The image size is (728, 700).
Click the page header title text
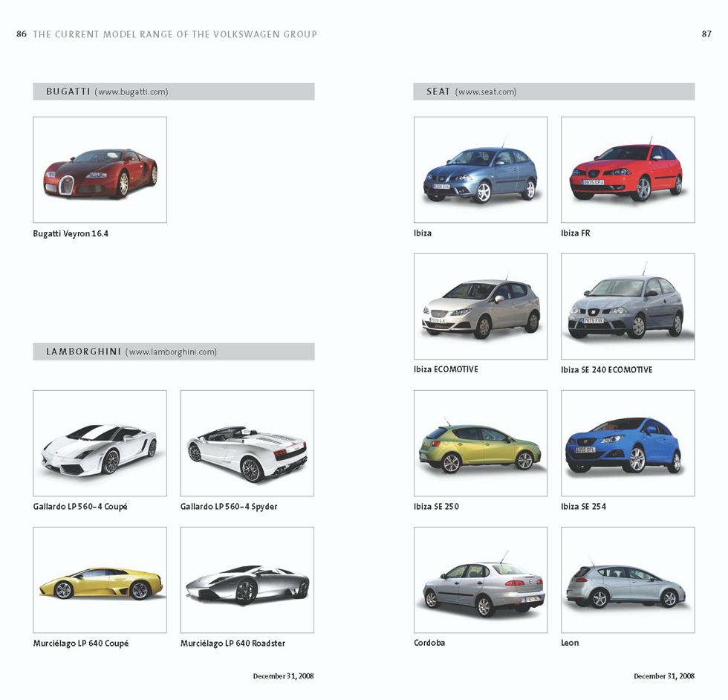(x=175, y=34)
